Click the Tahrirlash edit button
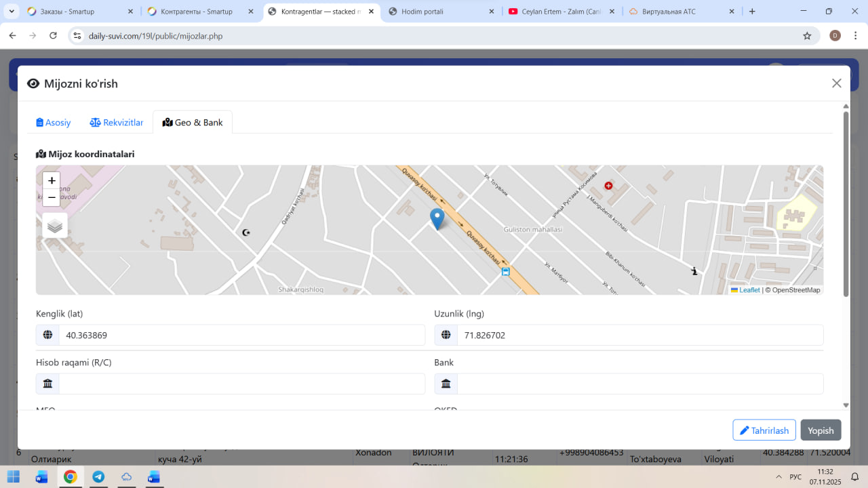This screenshot has width=868, height=488. [x=764, y=430]
